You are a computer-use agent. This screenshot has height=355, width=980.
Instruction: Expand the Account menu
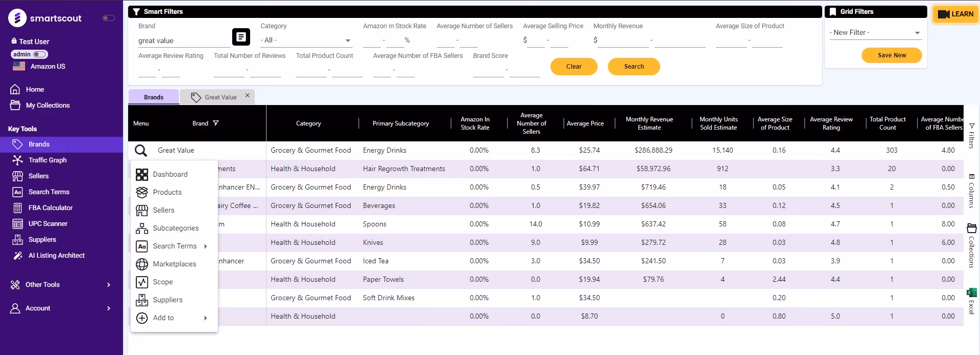pyautogui.click(x=62, y=308)
